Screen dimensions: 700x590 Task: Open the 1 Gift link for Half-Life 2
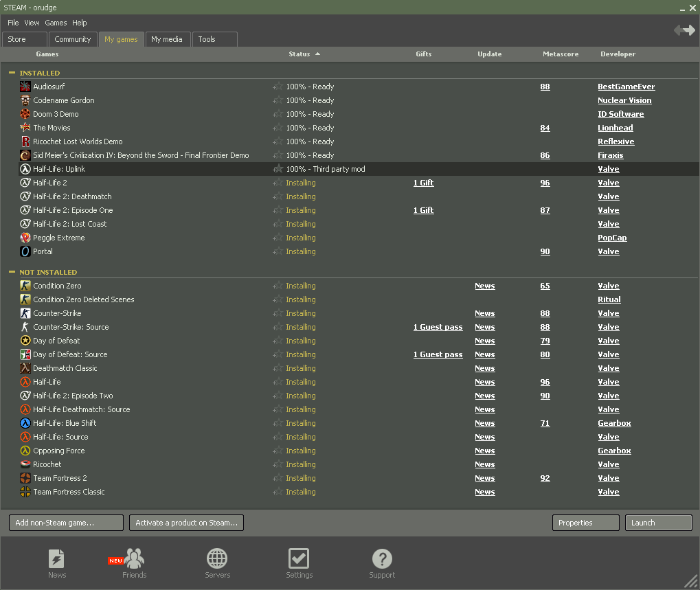coord(423,183)
